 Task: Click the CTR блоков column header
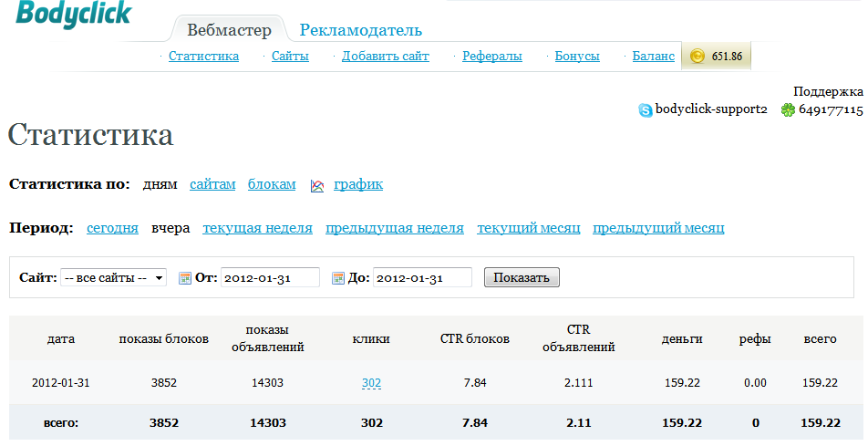[x=475, y=339]
